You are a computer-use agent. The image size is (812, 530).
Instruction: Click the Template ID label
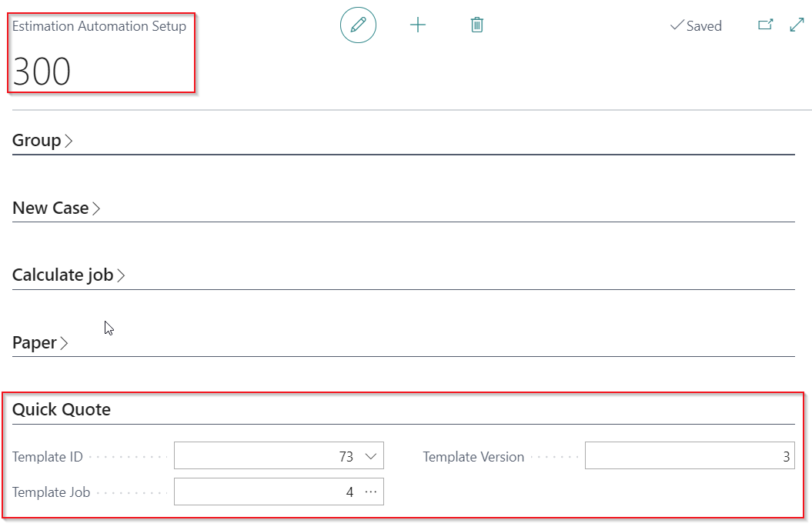point(48,456)
